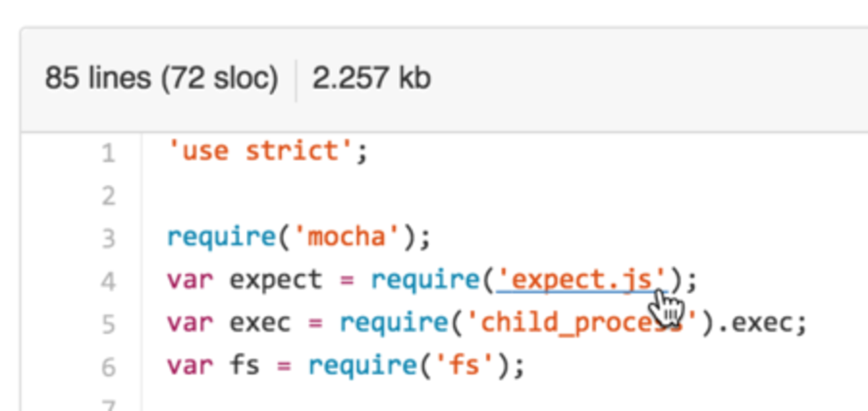Click the expect variable name on line 4
The image size is (868, 411).
click(x=276, y=281)
